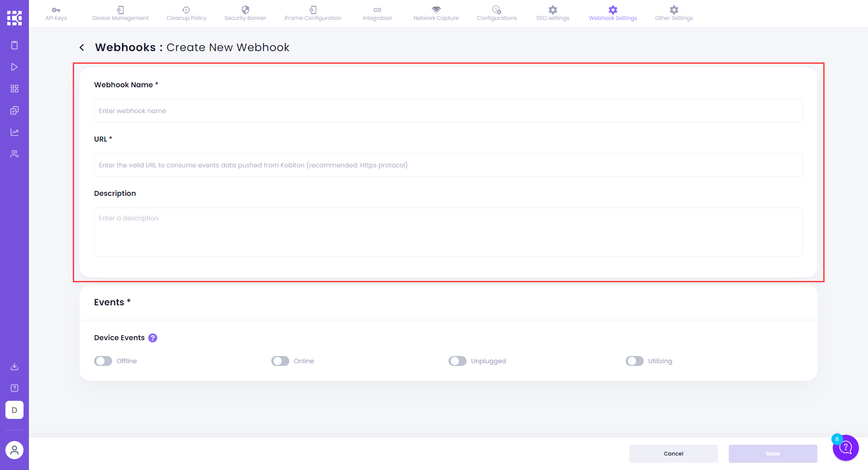The height and width of the screenshot is (470, 868).
Task: Open the user profile icon
Action: pyautogui.click(x=14, y=450)
